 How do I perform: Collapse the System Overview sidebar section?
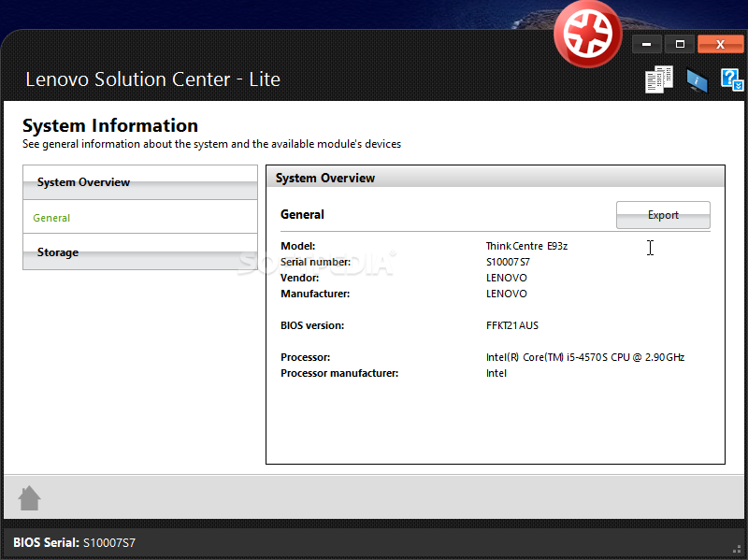coord(140,182)
